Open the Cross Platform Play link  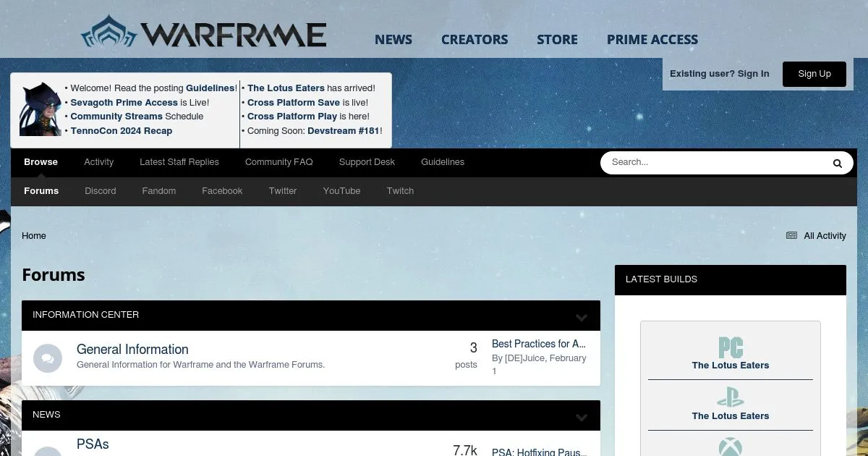click(x=292, y=117)
